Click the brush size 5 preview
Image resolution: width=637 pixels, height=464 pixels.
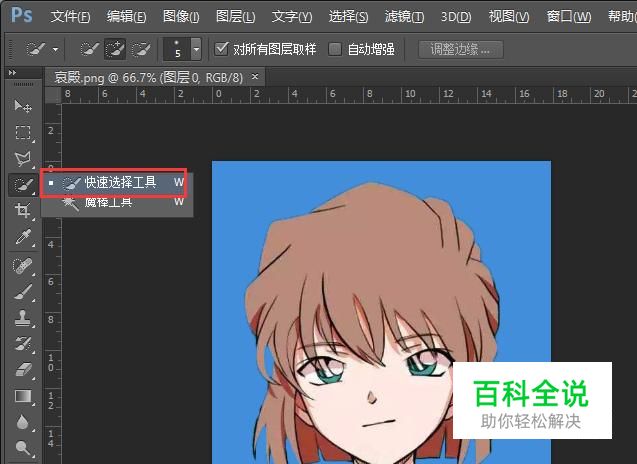click(177, 50)
